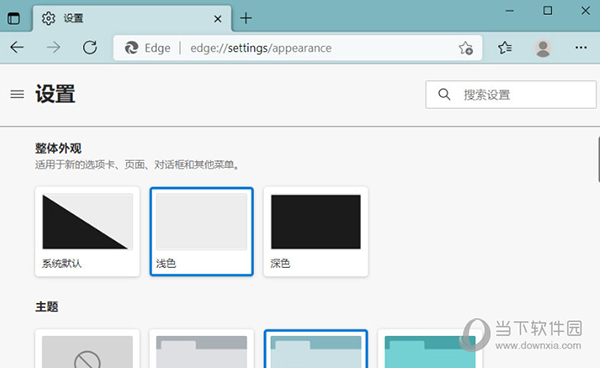
Task: Click the gear icon on 设置 tab
Action: 49,18
